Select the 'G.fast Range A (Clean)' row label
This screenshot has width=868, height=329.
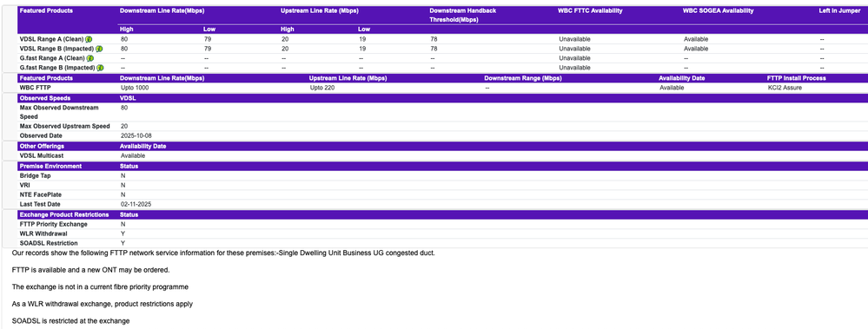point(53,58)
